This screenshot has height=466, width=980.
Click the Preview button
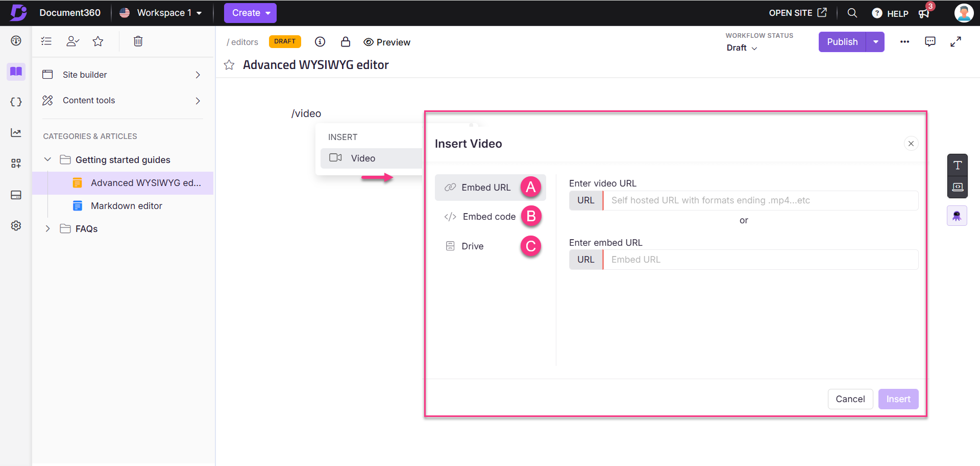point(387,42)
